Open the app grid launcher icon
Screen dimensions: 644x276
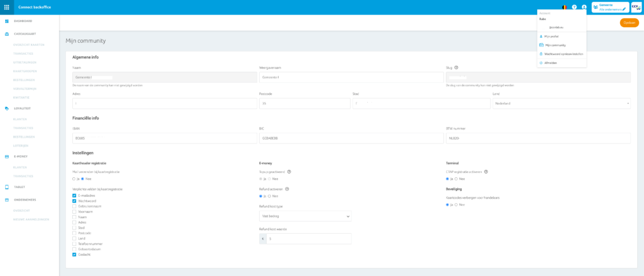6,7
